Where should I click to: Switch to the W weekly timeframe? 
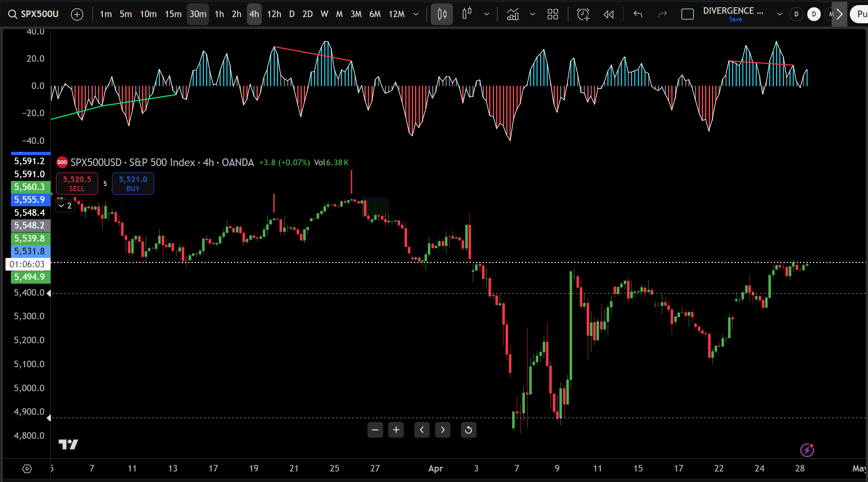point(324,14)
